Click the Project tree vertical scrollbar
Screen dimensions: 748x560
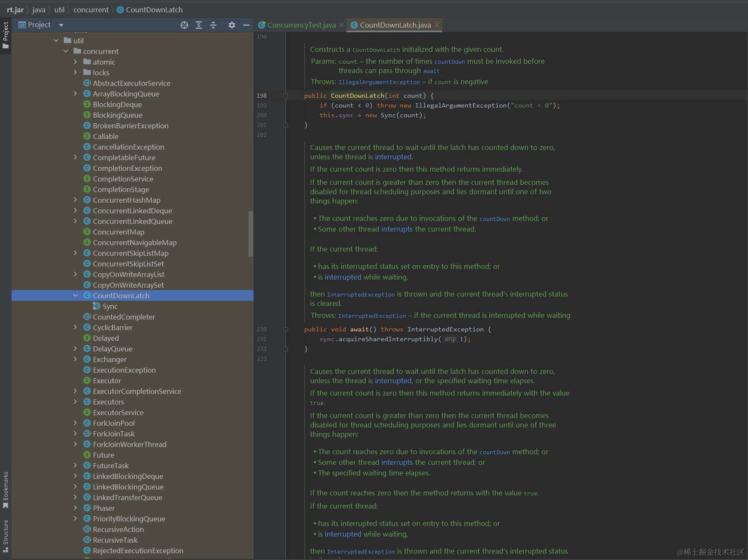click(251, 234)
